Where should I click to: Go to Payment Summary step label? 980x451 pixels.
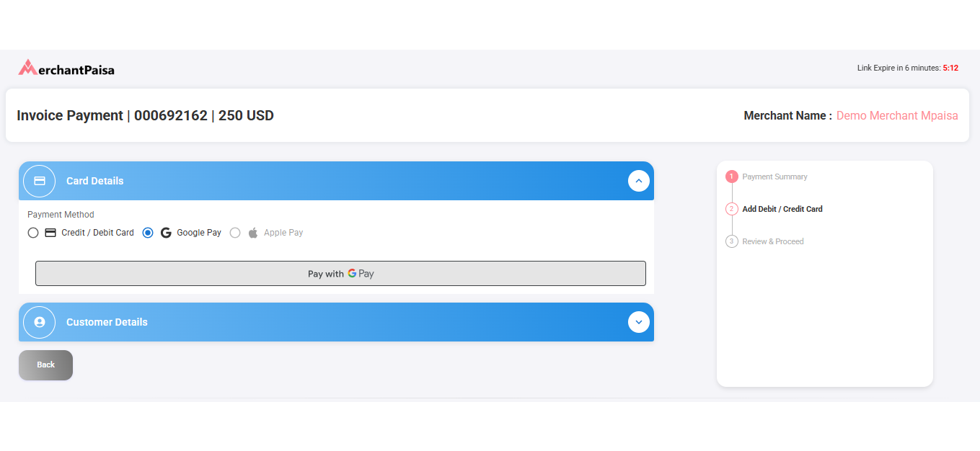774,177
